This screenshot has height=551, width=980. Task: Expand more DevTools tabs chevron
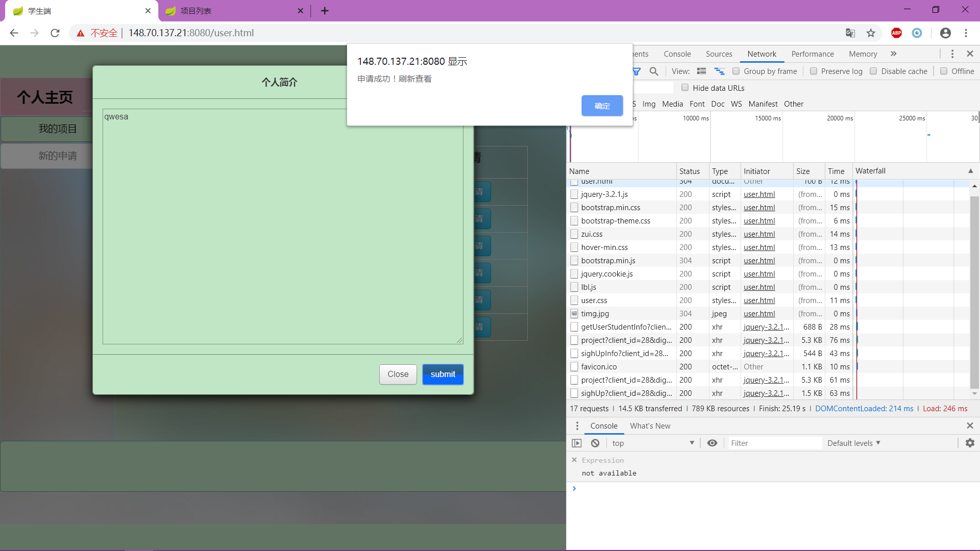pyautogui.click(x=893, y=54)
